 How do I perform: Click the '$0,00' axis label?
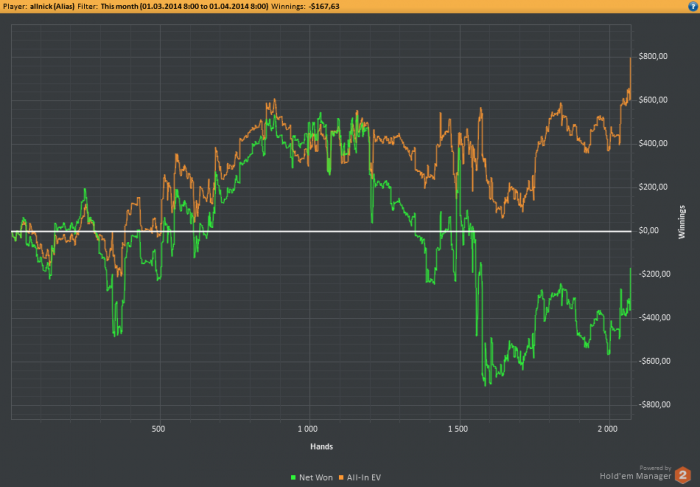pos(650,230)
